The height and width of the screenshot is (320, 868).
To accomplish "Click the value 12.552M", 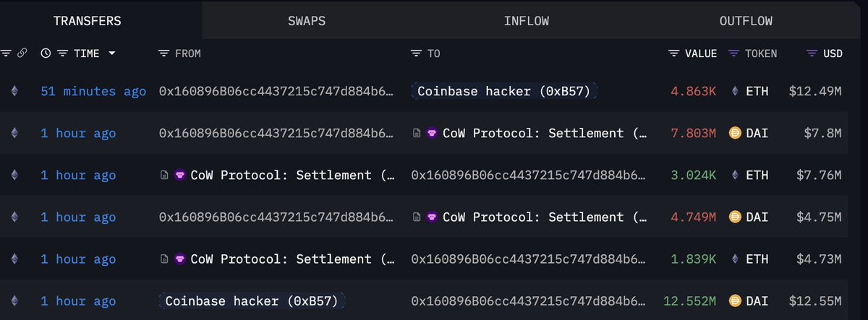I will [x=689, y=300].
